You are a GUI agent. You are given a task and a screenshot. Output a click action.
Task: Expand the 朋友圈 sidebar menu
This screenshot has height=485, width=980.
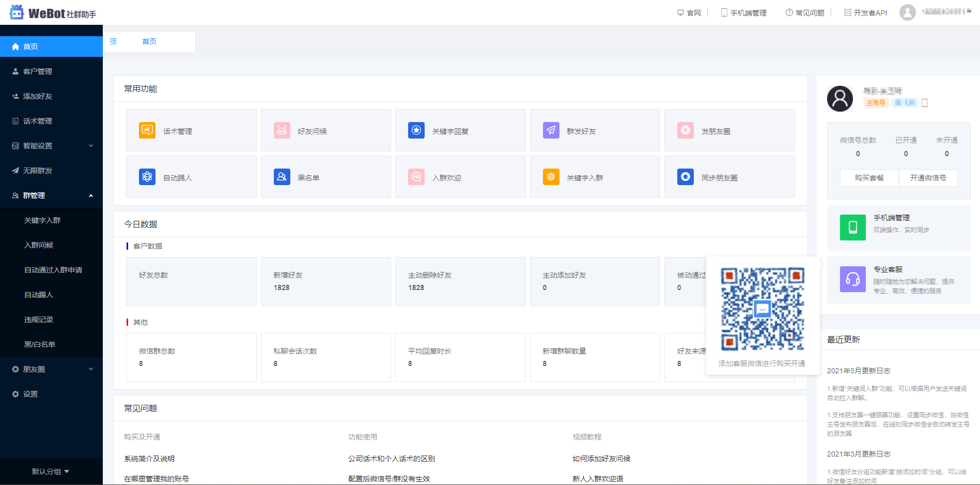point(51,369)
